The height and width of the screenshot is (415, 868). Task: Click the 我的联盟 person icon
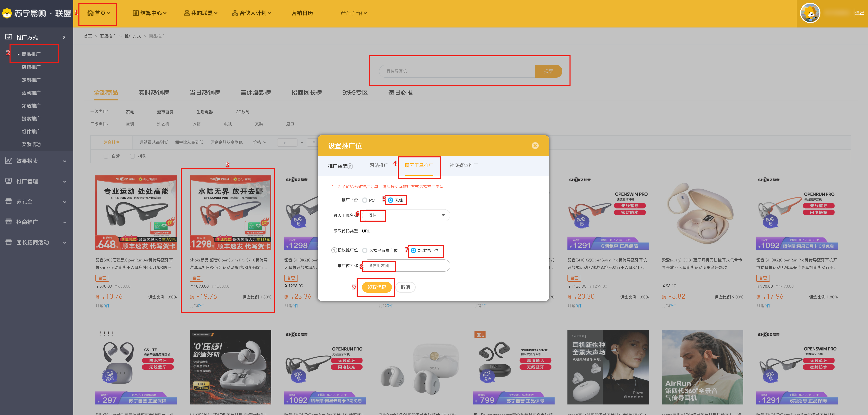click(x=187, y=13)
